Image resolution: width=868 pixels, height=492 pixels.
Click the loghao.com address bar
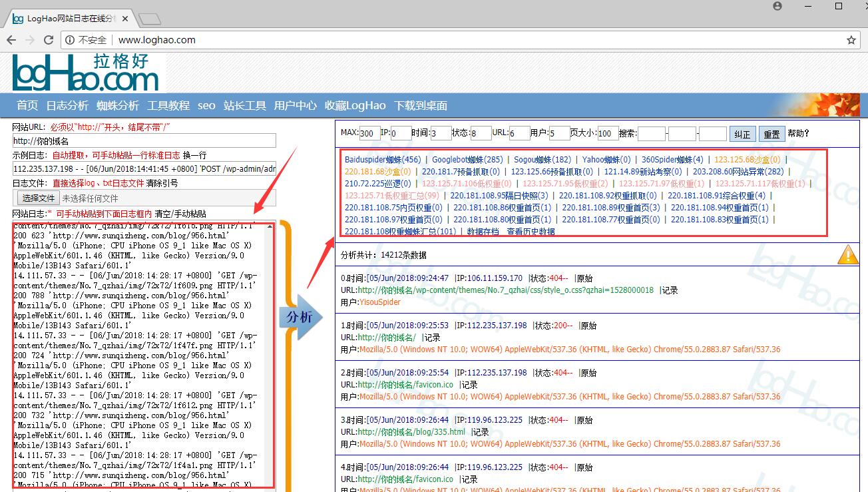pos(459,40)
